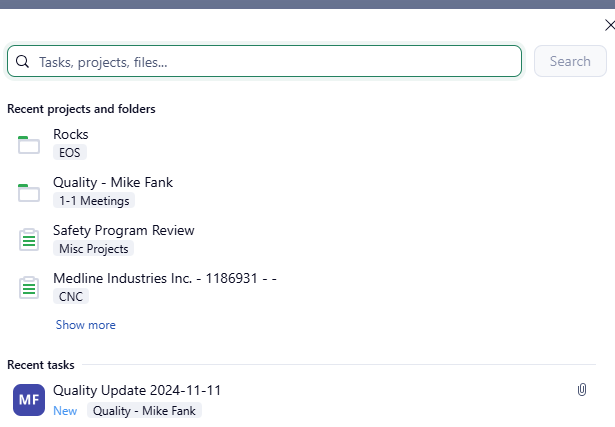615x427 pixels.
Task: Open the Rocks folder
Action: pyautogui.click(x=71, y=134)
